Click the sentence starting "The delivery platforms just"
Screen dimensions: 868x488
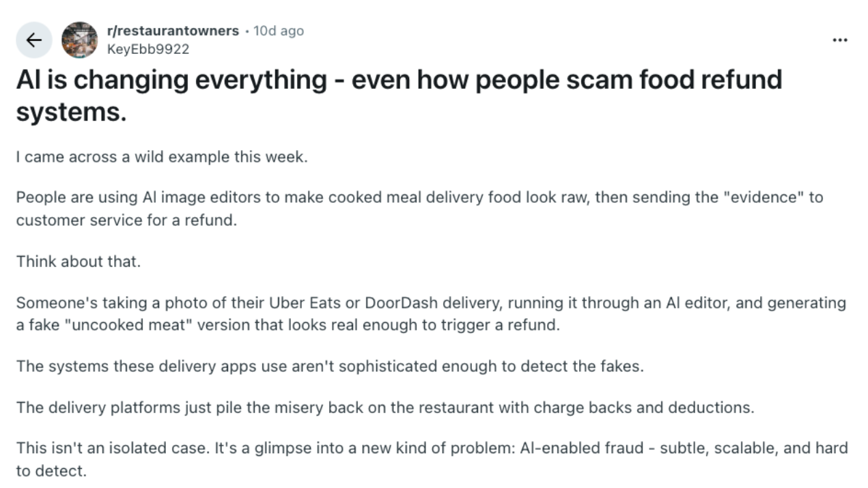tap(385, 407)
